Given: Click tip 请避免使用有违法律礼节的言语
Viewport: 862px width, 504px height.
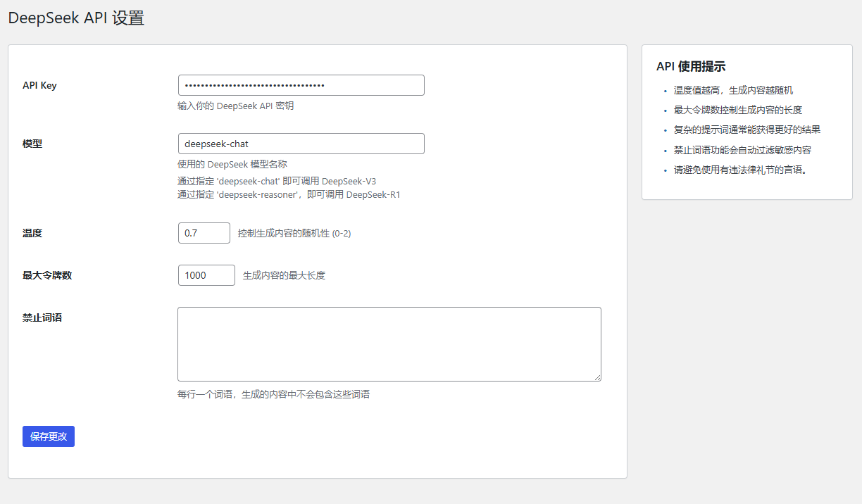Looking at the screenshot, I should click(740, 170).
